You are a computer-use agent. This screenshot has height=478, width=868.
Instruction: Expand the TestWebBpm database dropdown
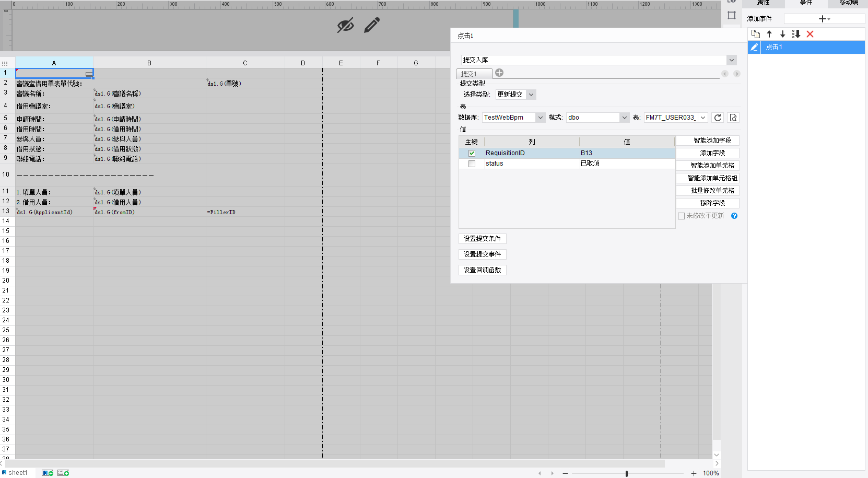(541, 118)
